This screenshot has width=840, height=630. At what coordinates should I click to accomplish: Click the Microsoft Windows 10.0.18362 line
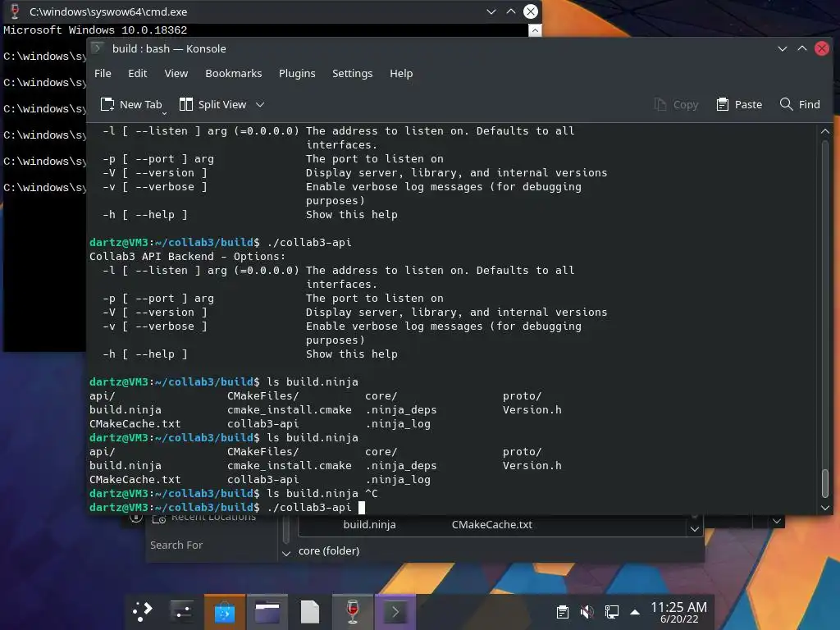pos(95,30)
